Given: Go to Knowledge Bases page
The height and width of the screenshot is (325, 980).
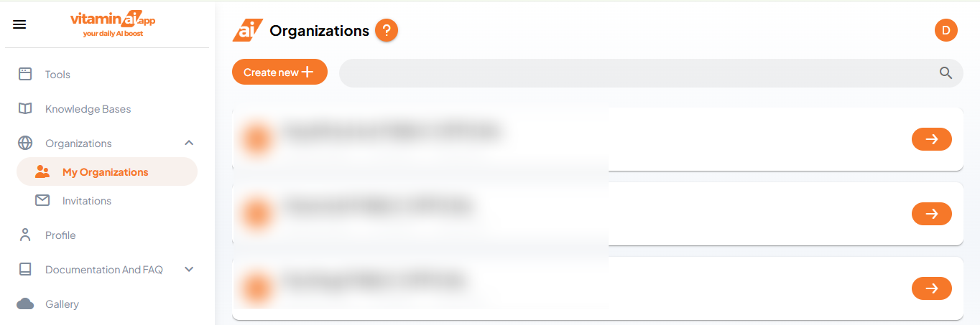Looking at the screenshot, I should [88, 109].
